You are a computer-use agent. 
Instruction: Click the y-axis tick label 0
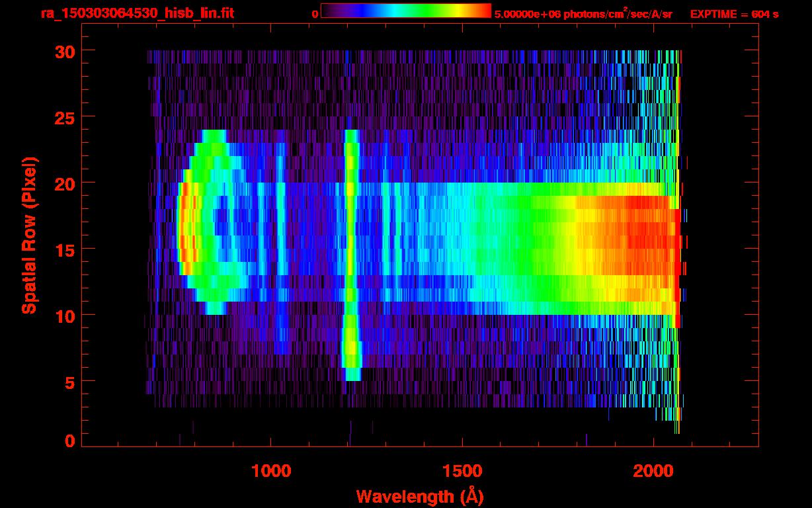70,441
